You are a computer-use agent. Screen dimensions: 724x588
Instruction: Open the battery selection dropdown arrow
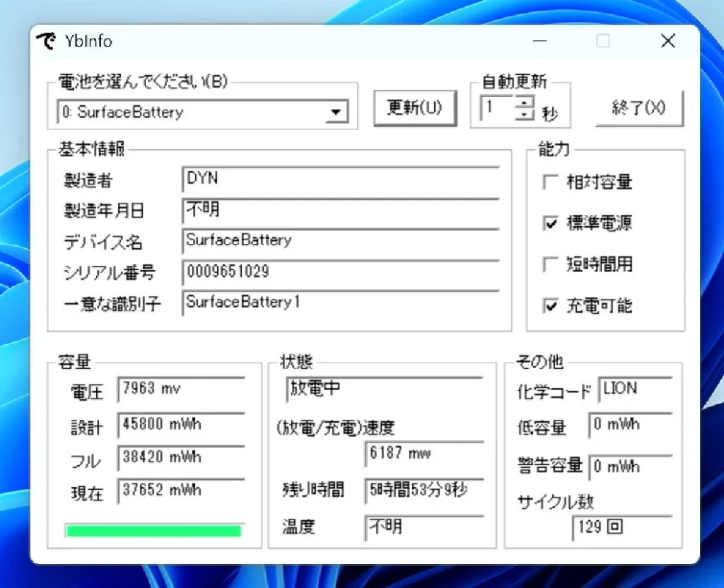click(x=337, y=112)
